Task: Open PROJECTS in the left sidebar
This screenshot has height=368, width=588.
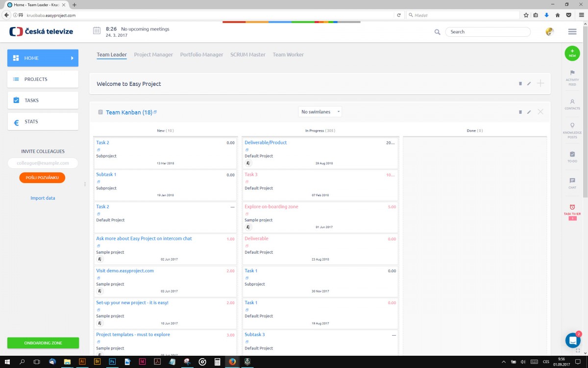Action: tap(43, 79)
